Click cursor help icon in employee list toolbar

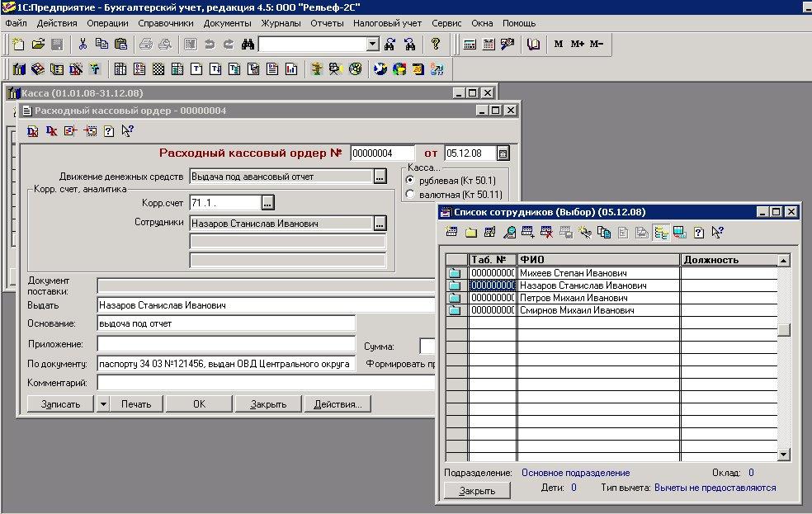point(717,233)
